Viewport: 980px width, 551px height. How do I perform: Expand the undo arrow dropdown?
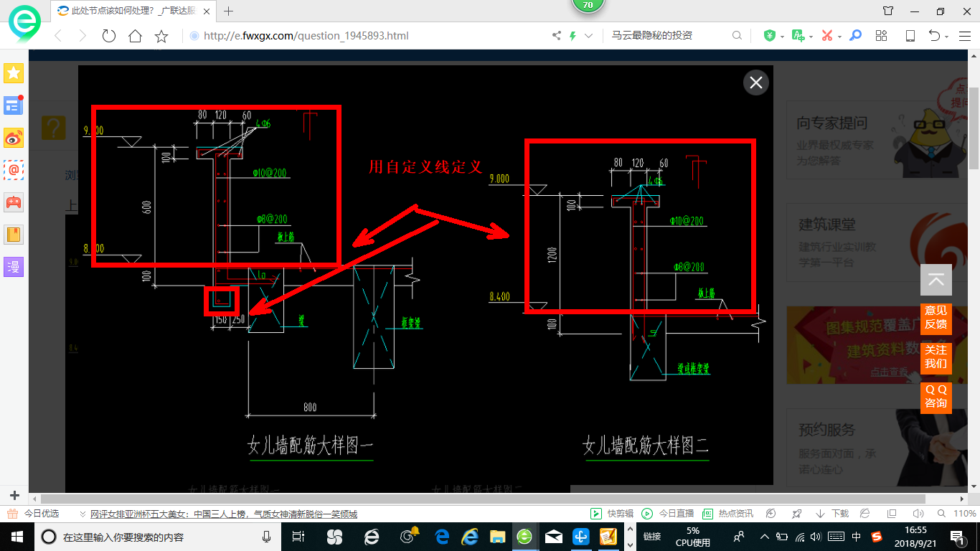point(947,37)
